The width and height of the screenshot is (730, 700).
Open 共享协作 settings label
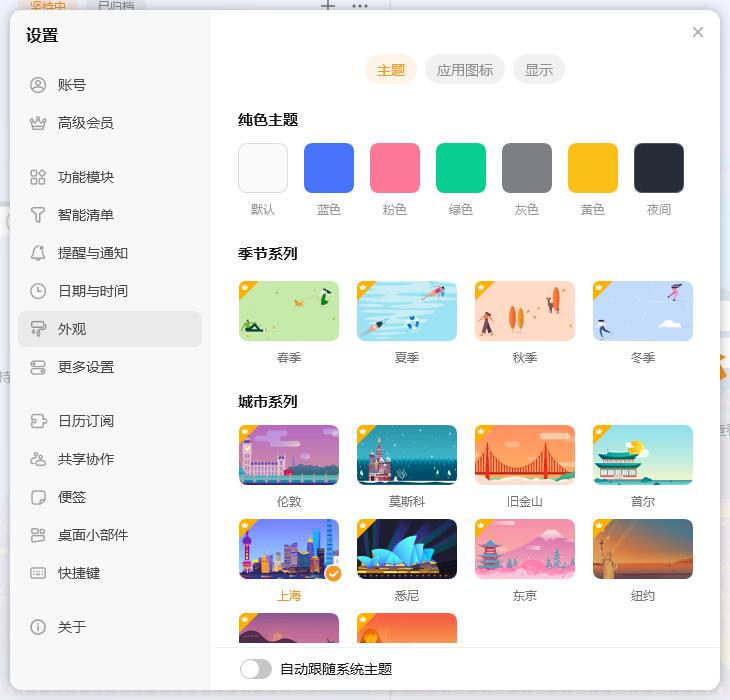[86, 459]
